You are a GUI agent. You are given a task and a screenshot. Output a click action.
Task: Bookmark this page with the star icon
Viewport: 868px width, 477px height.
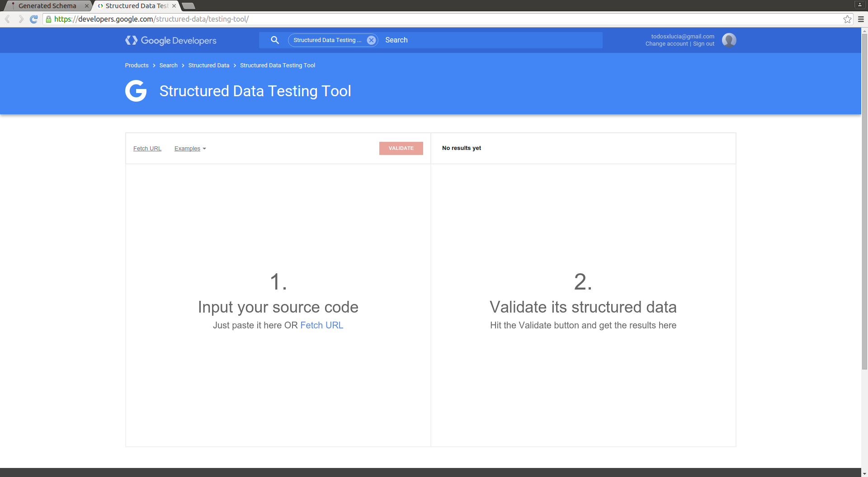point(847,19)
